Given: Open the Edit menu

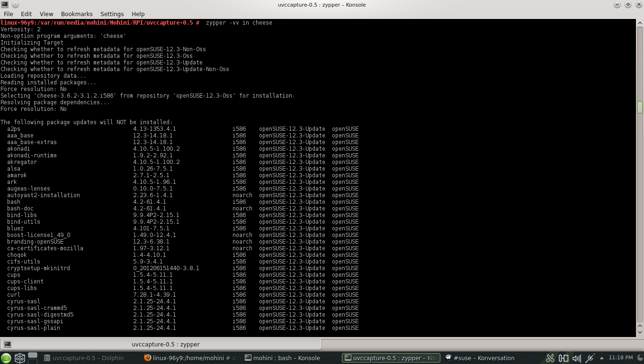Looking at the screenshot, I should [x=27, y=14].
